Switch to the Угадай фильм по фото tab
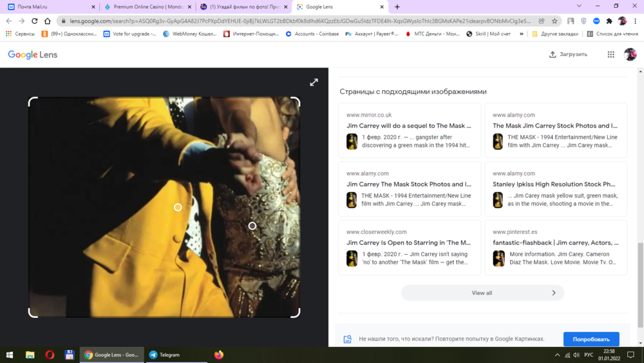The image size is (644, 363). click(x=244, y=6)
